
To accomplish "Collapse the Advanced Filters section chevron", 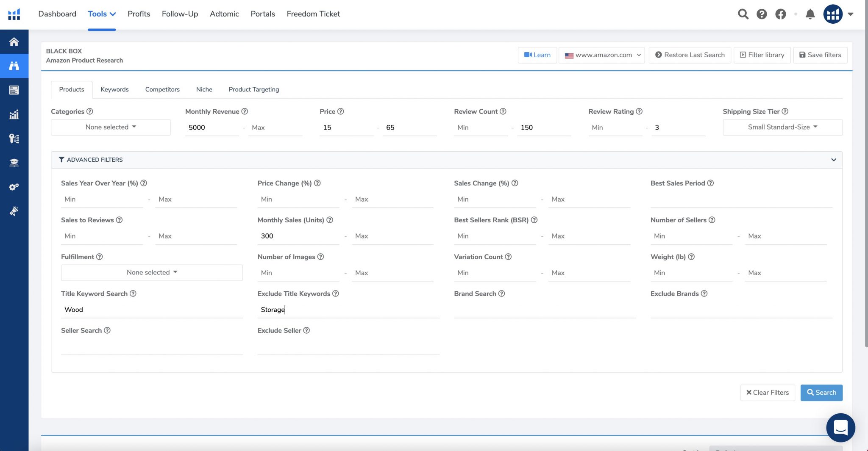I will [x=833, y=160].
